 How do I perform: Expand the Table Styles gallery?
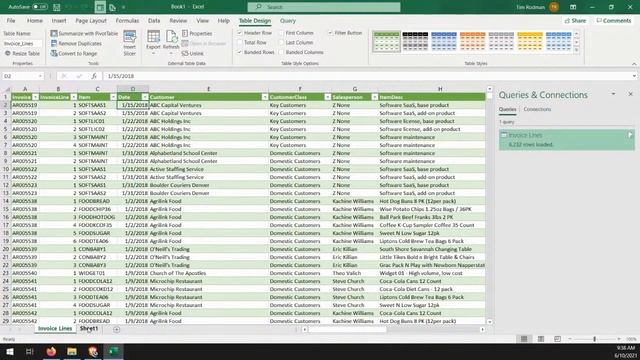pos(577,50)
